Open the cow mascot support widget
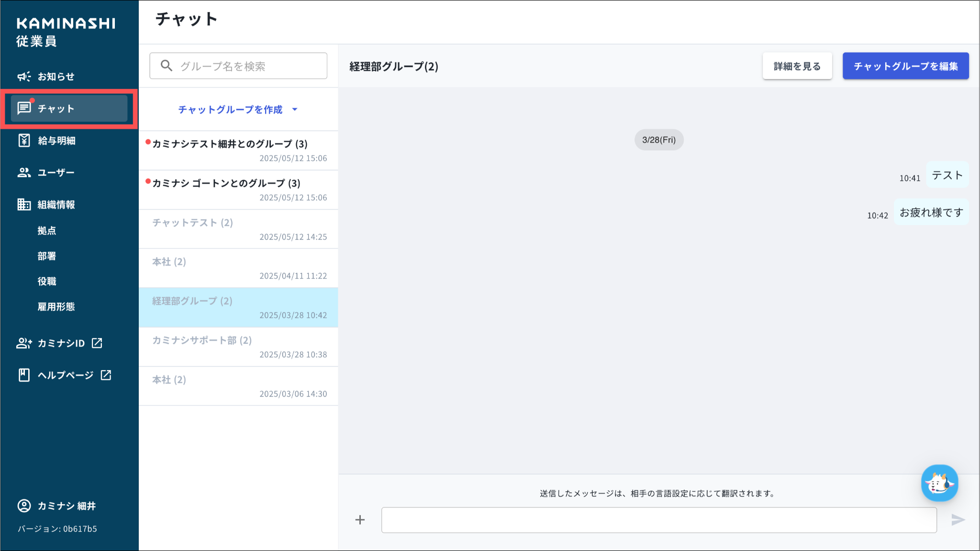Viewport: 980px width, 551px height. (x=939, y=484)
